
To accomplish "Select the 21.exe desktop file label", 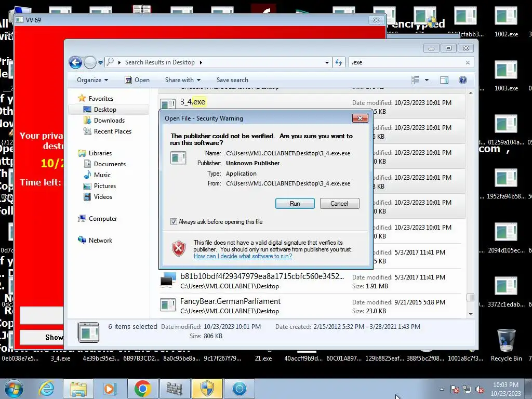I will [x=263, y=358].
